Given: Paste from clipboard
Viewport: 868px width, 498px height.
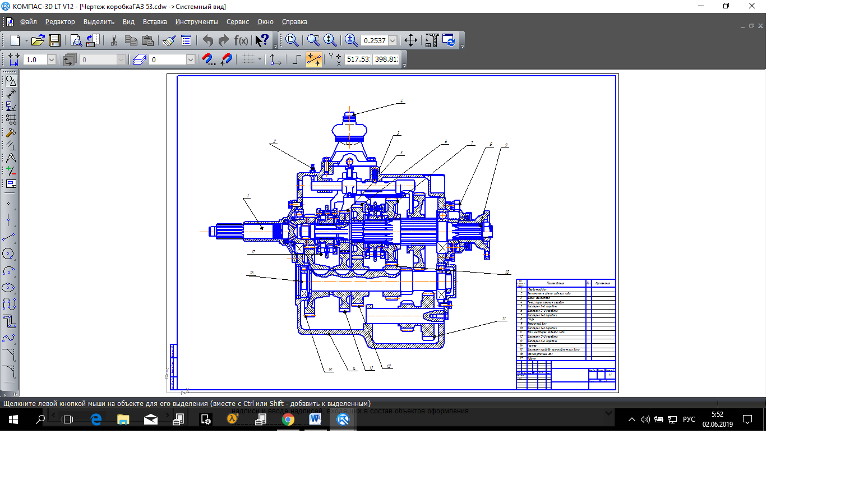Looking at the screenshot, I should [x=147, y=40].
